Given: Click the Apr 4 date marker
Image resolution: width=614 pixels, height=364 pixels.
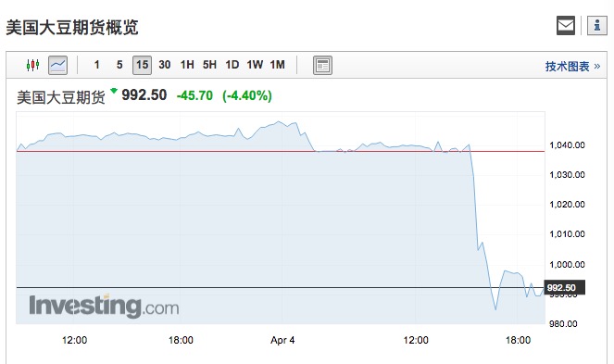Looking at the screenshot, I should (282, 340).
